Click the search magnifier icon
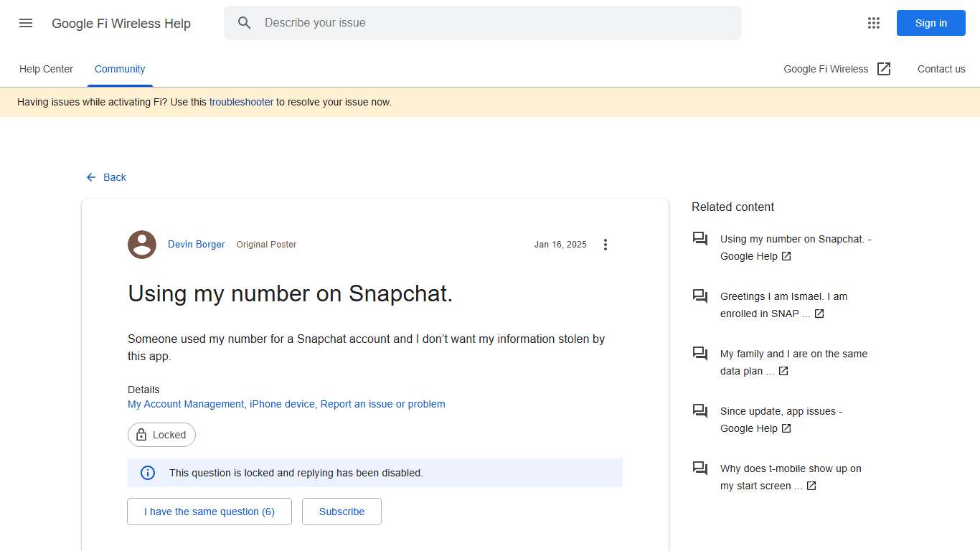The height and width of the screenshot is (551, 980). (x=244, y=22)
